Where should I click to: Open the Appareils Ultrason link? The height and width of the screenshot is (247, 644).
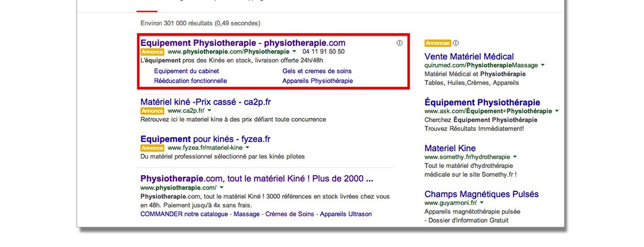(x=346, y=214)
